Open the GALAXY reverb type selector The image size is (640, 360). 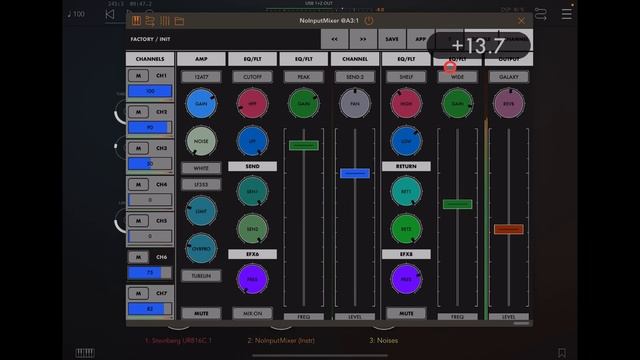(509, 77)
